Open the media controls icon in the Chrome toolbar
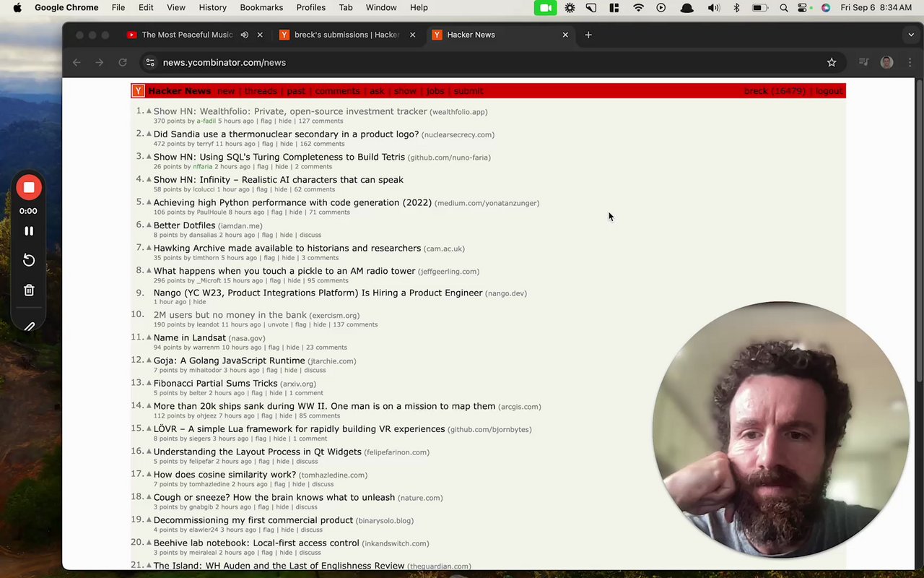 pos(863,63)
